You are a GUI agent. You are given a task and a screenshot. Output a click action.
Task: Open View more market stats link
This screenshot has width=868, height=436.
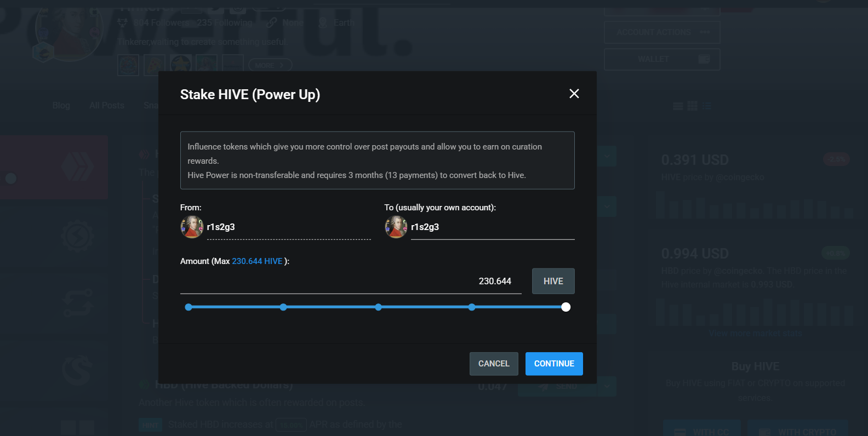(755, 334)
